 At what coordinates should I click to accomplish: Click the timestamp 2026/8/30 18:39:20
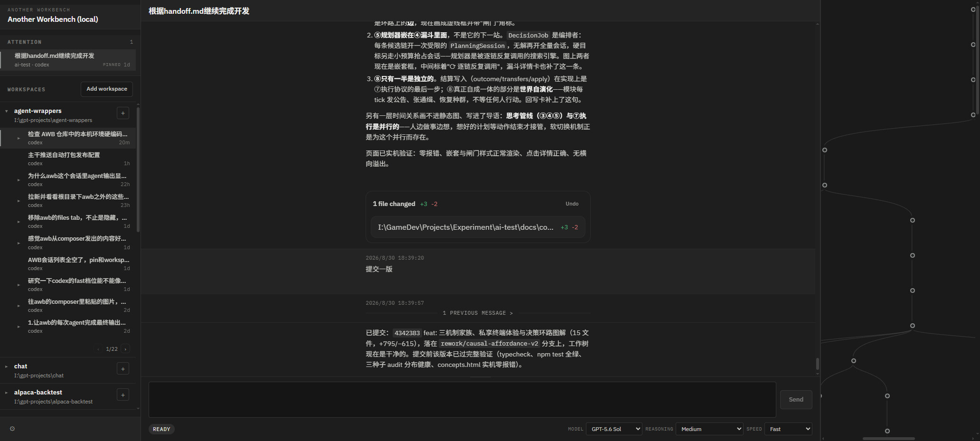[x=395, y=258]
